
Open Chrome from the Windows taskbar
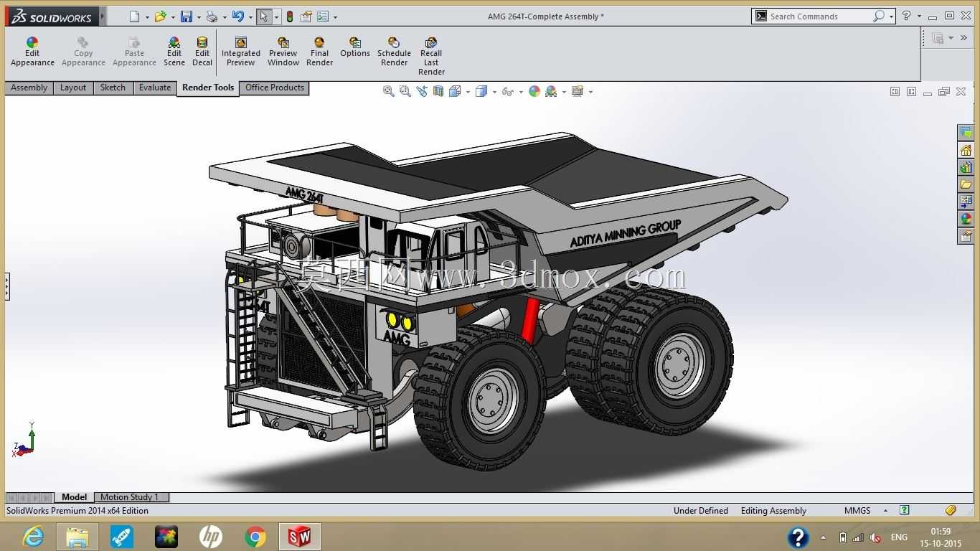(x=255, y=537)
